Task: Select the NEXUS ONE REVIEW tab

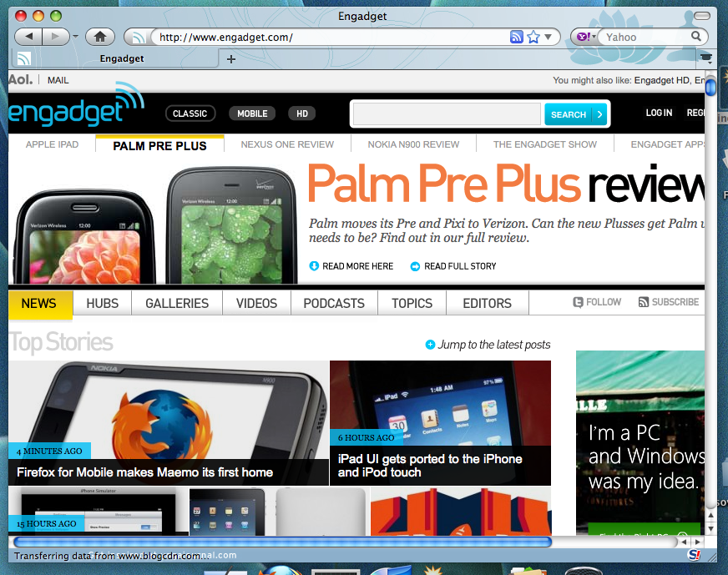Action: click(x=287, y=144)
